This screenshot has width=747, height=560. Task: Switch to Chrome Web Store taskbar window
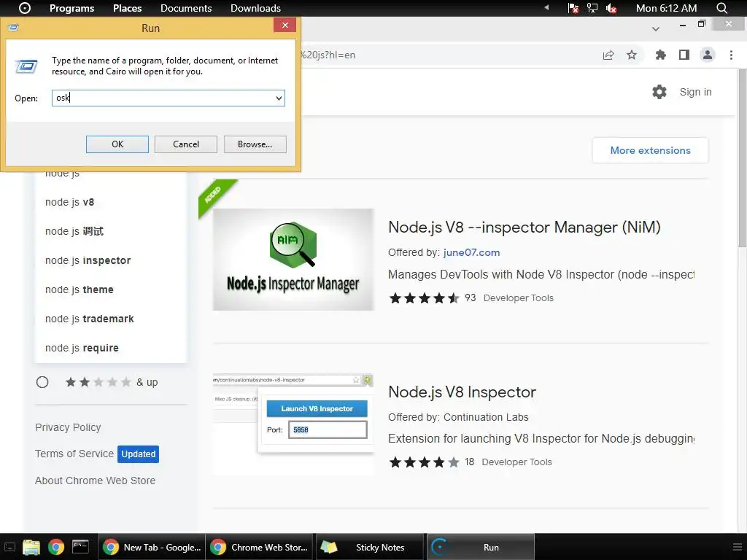pos(260,547)
